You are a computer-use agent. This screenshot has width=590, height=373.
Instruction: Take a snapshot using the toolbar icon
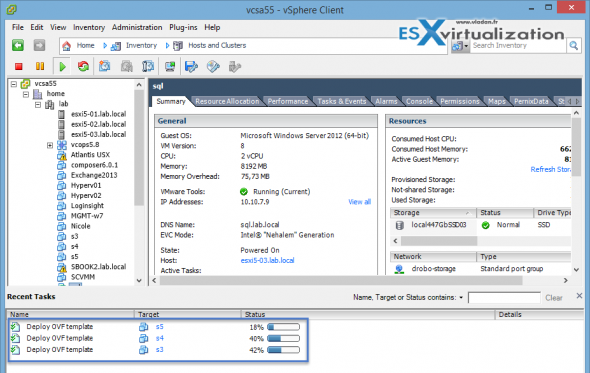tap(104, 67)
